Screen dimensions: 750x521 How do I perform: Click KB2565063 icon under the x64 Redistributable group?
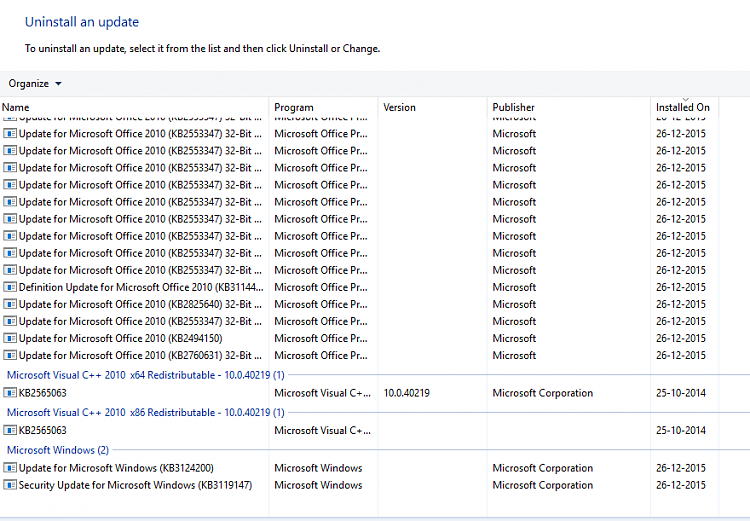coord(10,393)
